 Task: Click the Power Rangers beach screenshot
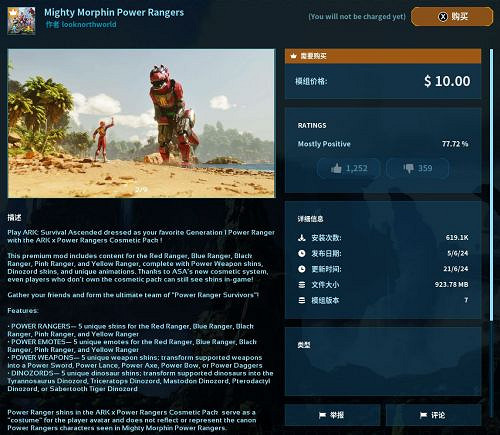coord(141,123)
